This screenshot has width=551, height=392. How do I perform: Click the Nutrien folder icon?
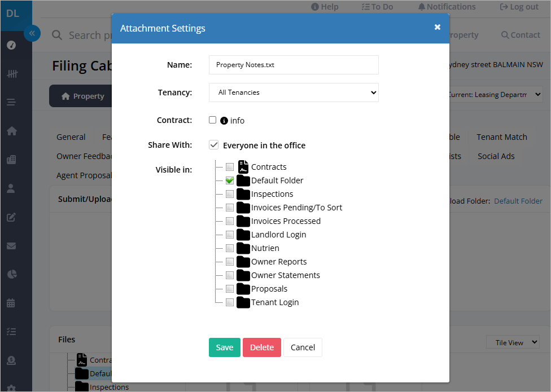(243, 248)
